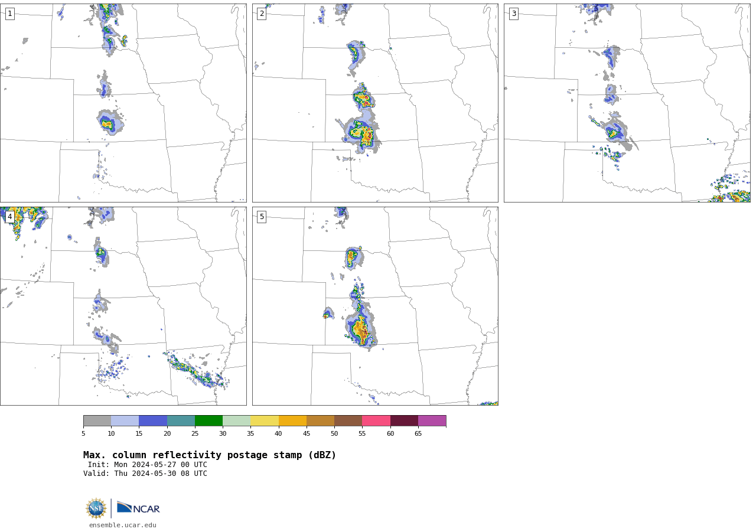The height and width of the screenshot is (532, 756).
Task: Click the teal 20-25 dBZ swatch
Action: pyautogui.click(x=181, y=421)
